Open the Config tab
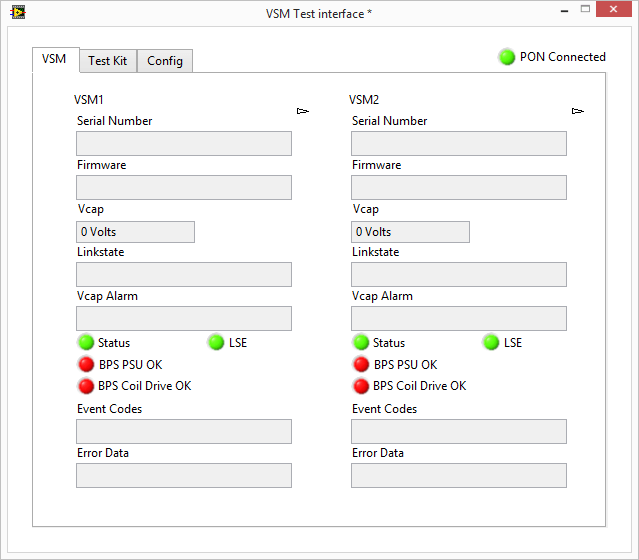Image resolution: width=639 pixels, height=560 pixels. point(165,61)
